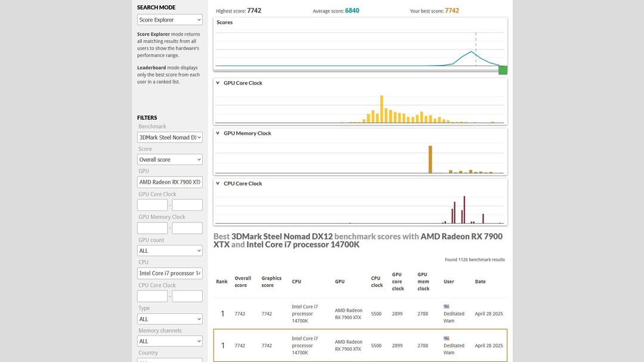Screen dimensions: 644x362
Task: Collapse the CPU Core Clock chart
Action: [218, 183]
